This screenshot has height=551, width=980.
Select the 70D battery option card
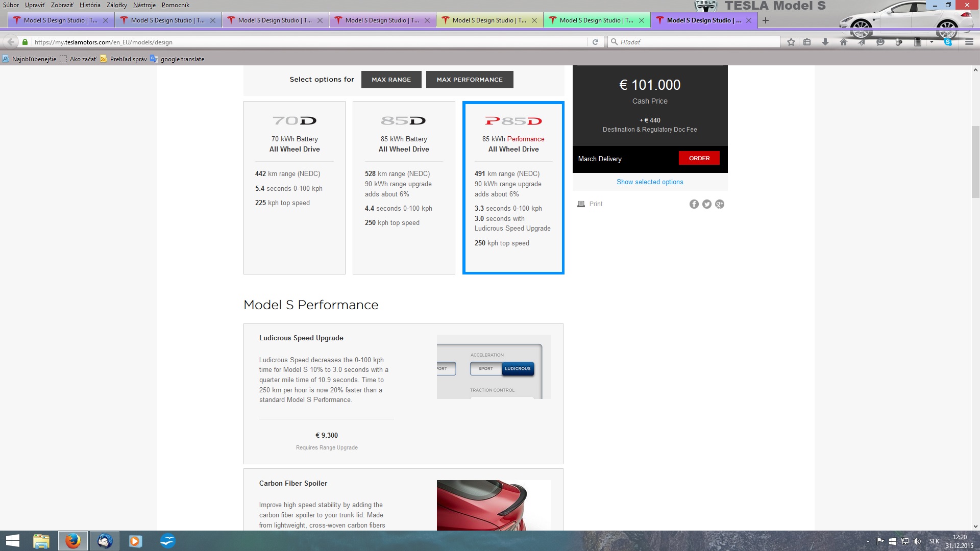(295, 188)
